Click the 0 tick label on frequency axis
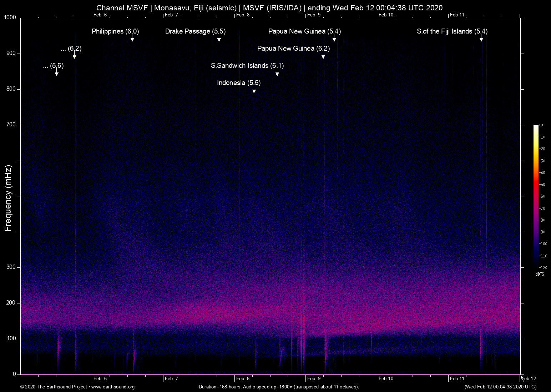Screen dimensions: 551x392 click(x=15, y=374)
